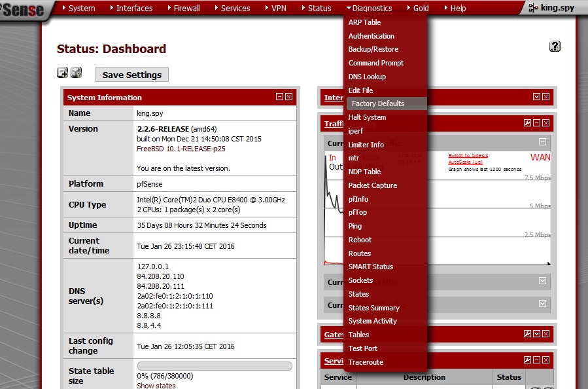Click the add widget plus icon
Screen dimensions: 588x389
tap(62, 72)
